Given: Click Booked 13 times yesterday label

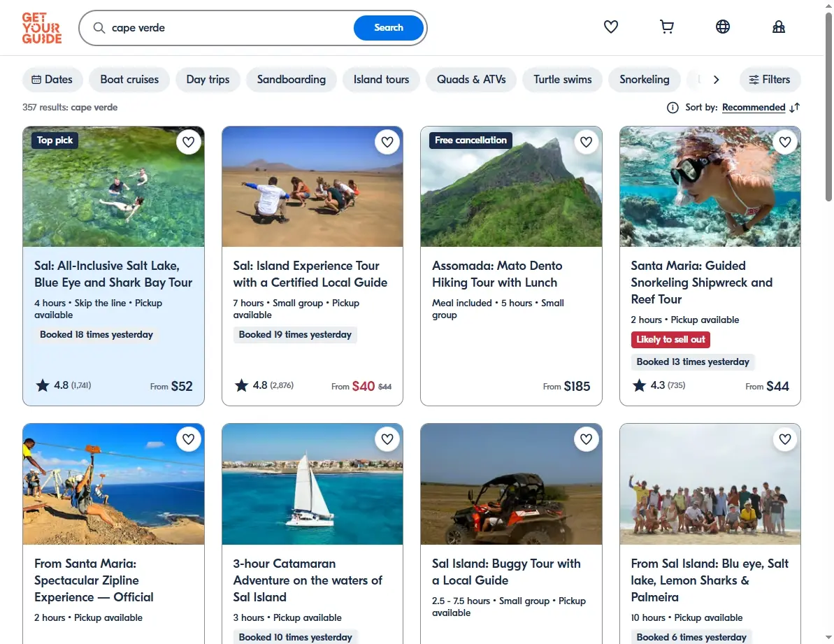Looking at the screenshot, I should (x=693, y=362).
